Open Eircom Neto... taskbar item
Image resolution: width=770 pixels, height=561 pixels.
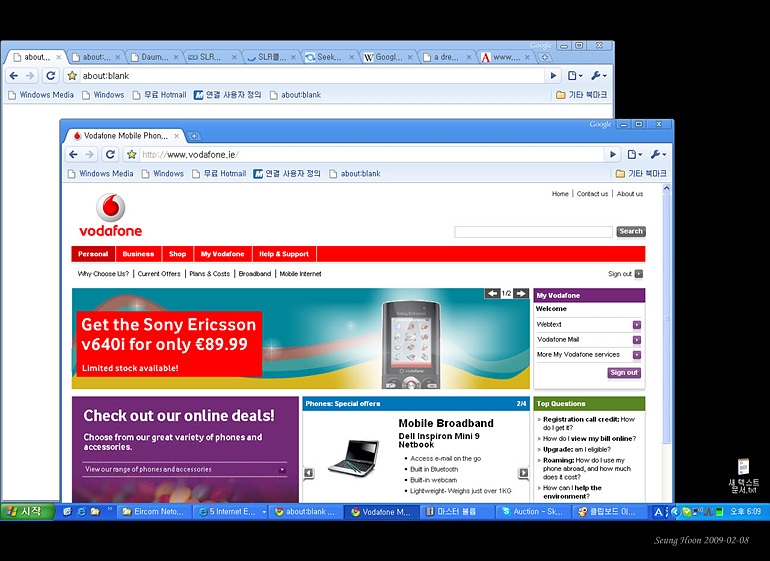click(x=154, y=512)
